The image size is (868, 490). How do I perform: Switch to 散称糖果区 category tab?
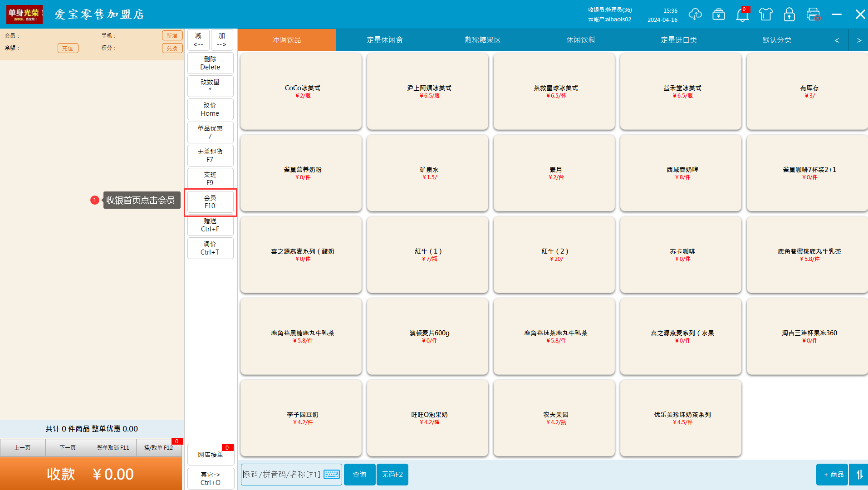coord(483,40)
